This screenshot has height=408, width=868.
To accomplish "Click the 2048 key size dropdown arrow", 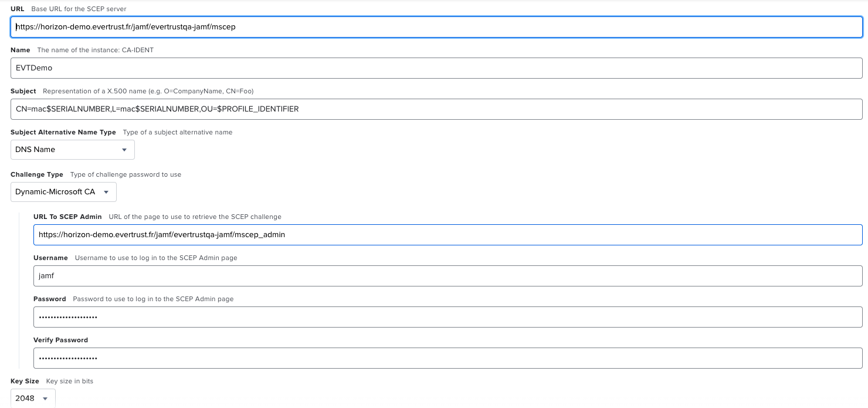I will pos(45,397).
